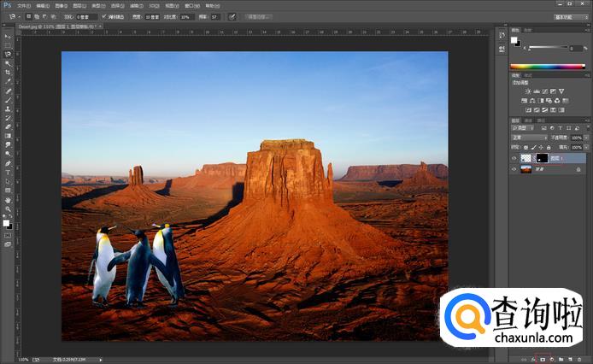Click the color spectrum ramp
The width and height of the screenshot is (593, 364).
pyautogui.click(x=547, y=66)
